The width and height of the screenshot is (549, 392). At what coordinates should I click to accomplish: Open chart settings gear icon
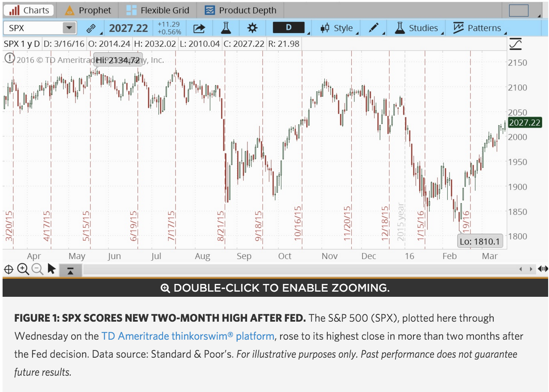(x=252, y=28)
